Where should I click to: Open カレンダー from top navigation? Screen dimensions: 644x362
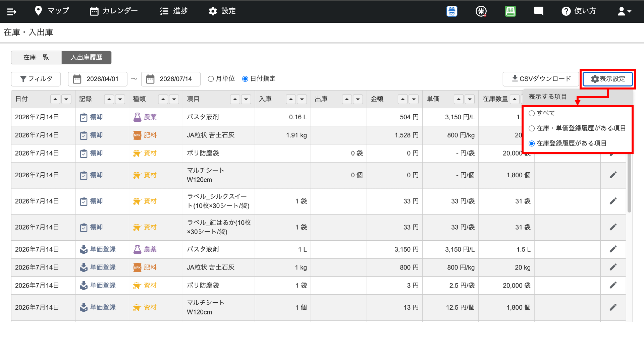coord(114,11)
